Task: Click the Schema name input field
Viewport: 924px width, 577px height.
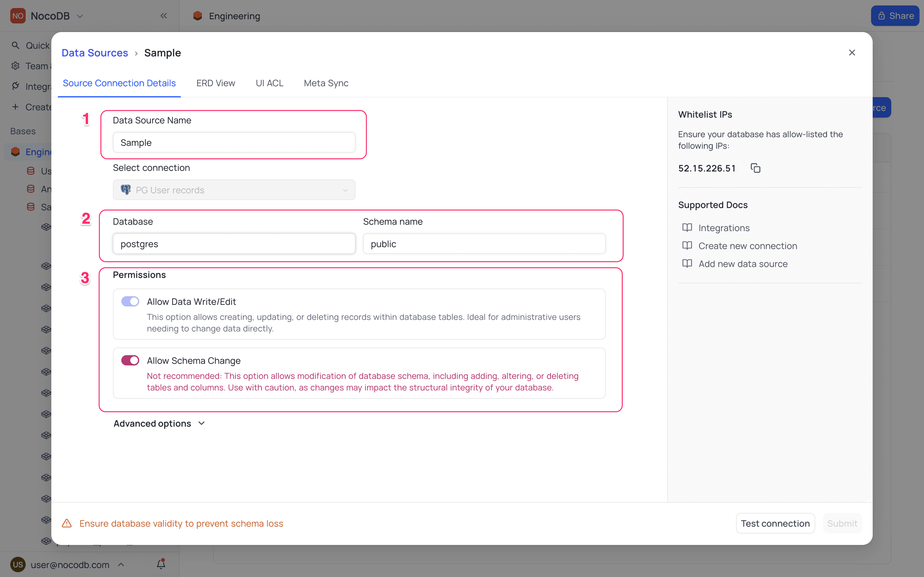Action: click(x=484, y=244)
